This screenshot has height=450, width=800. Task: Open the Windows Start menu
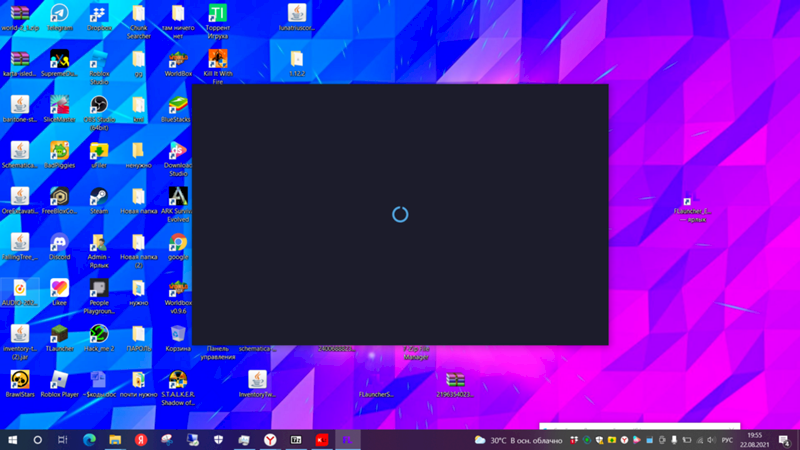13,440
